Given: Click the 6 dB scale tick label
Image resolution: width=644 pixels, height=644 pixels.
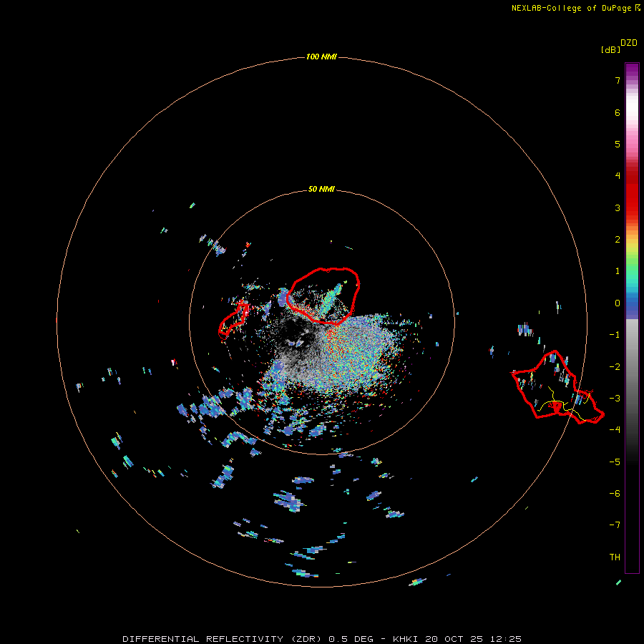Looking at the screenshot, I should tap(618, 112).
